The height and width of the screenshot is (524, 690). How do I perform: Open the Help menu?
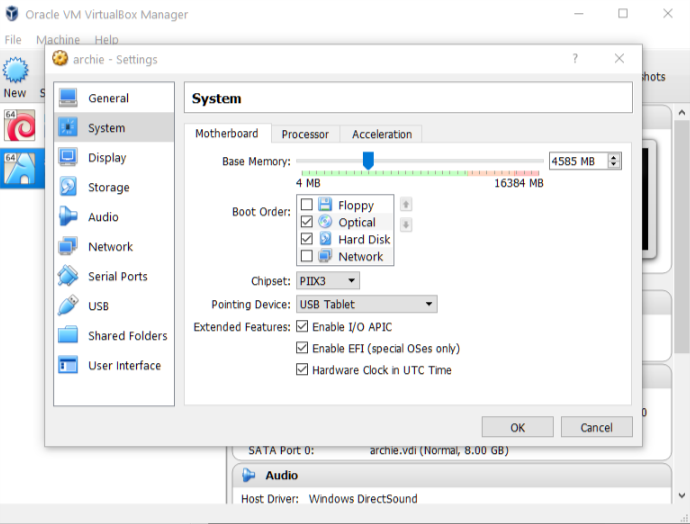(106, 40)
